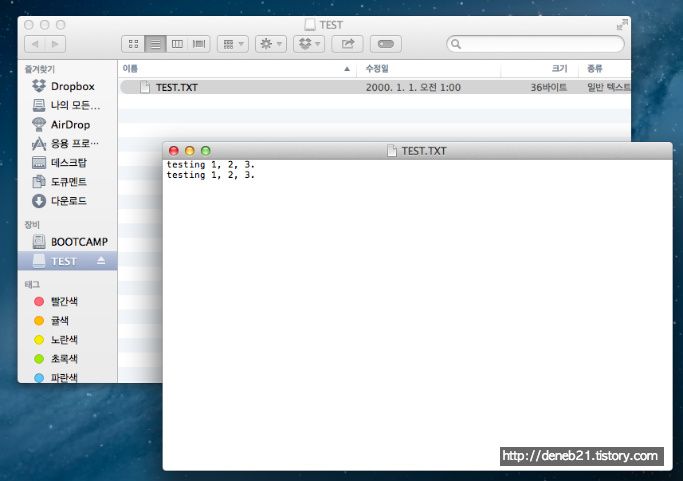Click the Favorites header (즐겨찾기)
The image size is (683, 481).
point(40,69)
